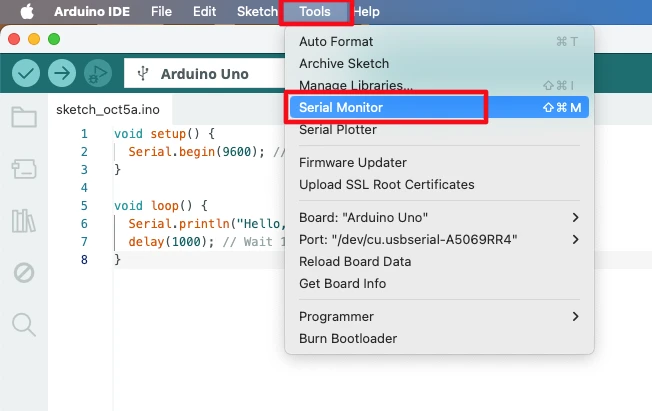This screenshot has width=652, height=411.
Task: Open the Search magnifier icon in sidebar
Action: click(x=23, y=323)
